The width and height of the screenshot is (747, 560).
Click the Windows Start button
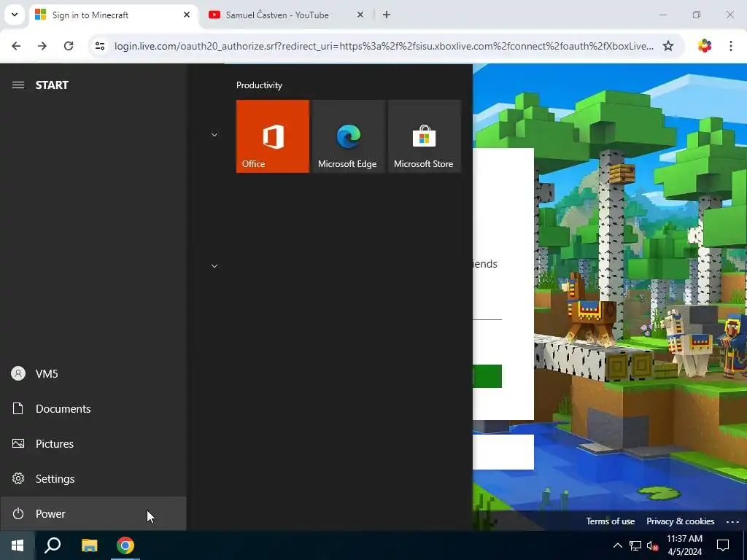pos(18,545)
